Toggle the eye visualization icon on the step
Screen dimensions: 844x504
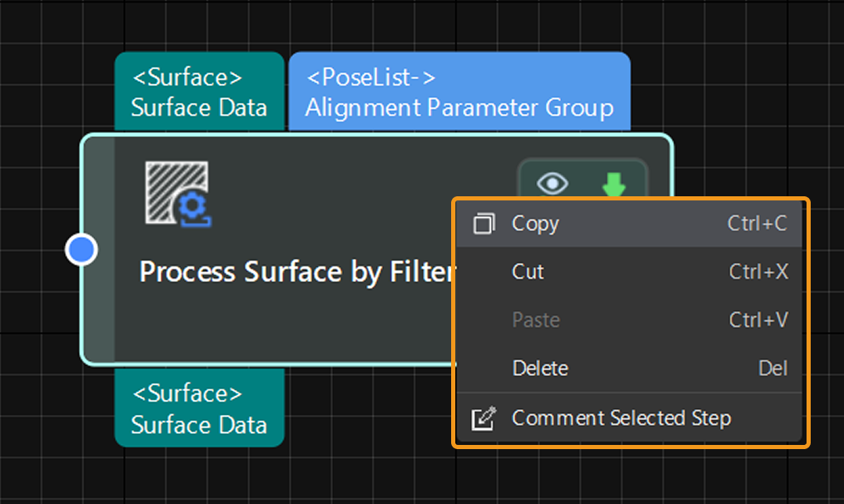553,183
